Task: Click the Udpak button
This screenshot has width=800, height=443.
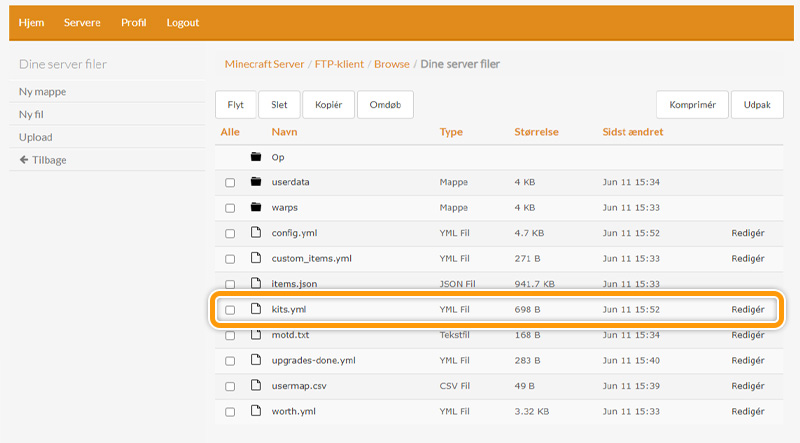Action: pos(757,105)
